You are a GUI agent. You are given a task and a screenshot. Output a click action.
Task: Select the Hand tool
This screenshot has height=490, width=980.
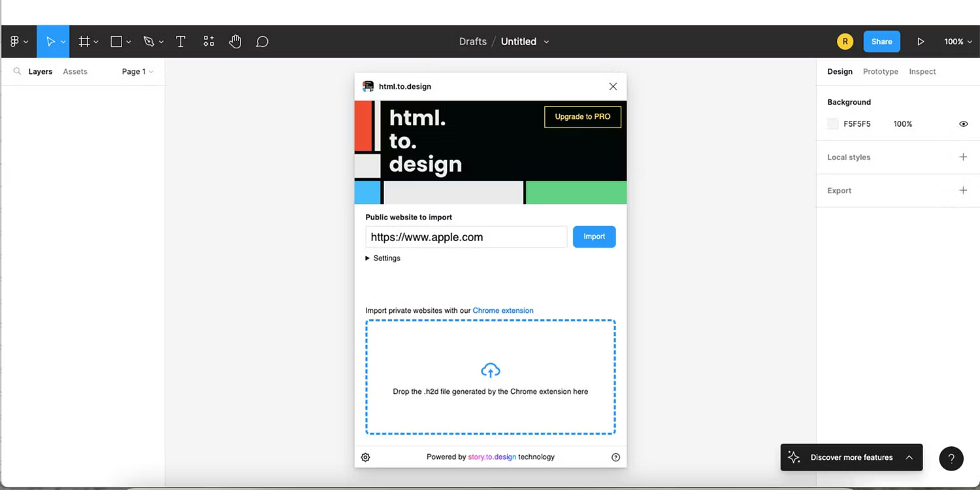pyautogui.click(x=235, y=42)
